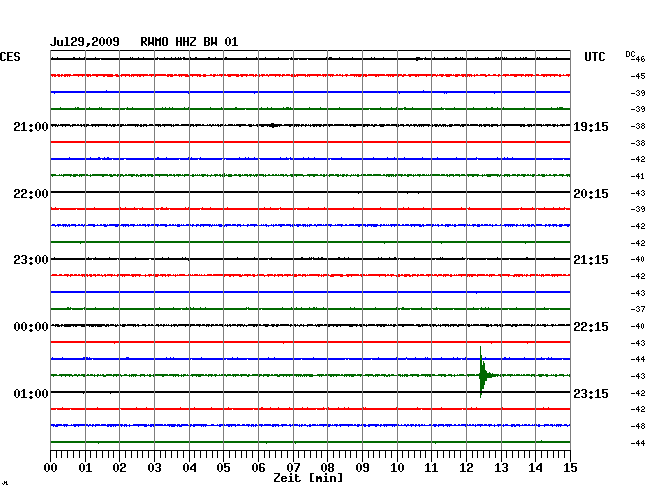Click the "00:00" local time label
Image resolution: width=650 pixels, height=494 pixels.
31,327
